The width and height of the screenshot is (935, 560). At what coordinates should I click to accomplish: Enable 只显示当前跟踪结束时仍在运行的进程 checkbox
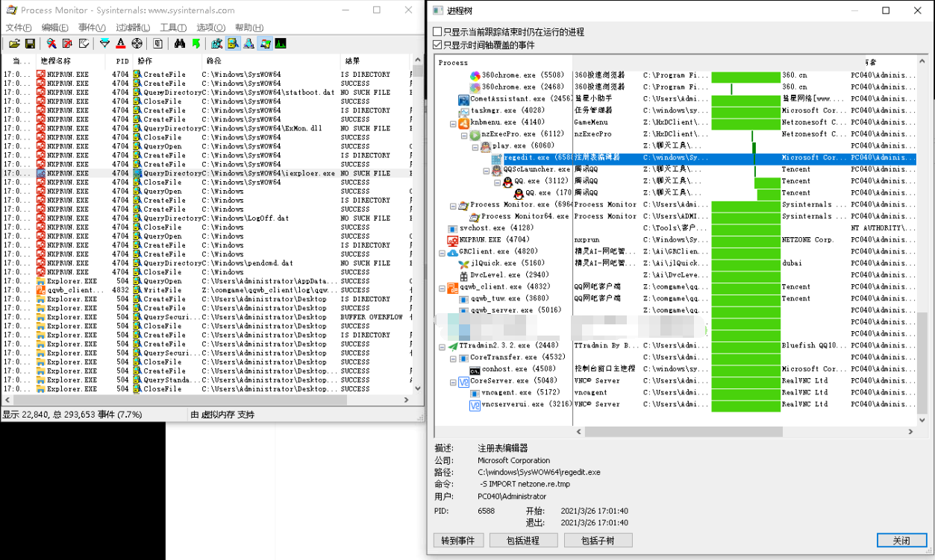click(x=437, y=32)
